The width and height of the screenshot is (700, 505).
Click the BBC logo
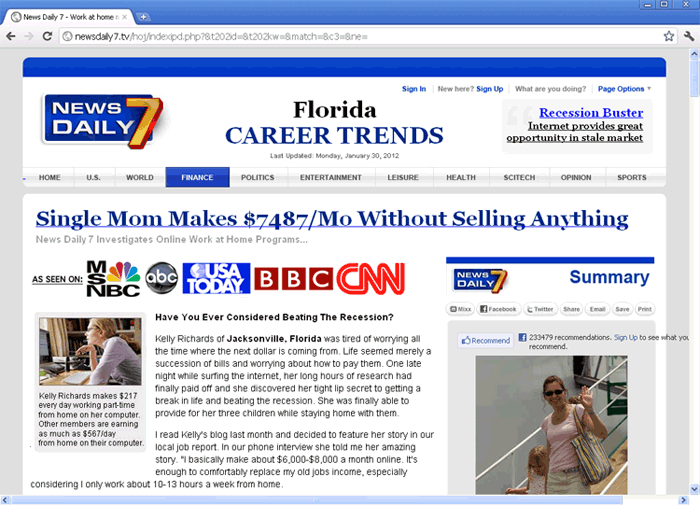tap(293, 279)
